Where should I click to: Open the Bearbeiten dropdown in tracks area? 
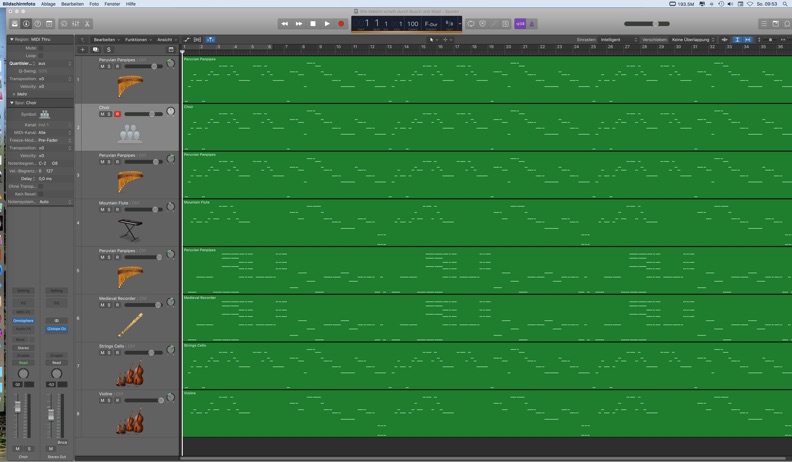click(x=107, y=39)
